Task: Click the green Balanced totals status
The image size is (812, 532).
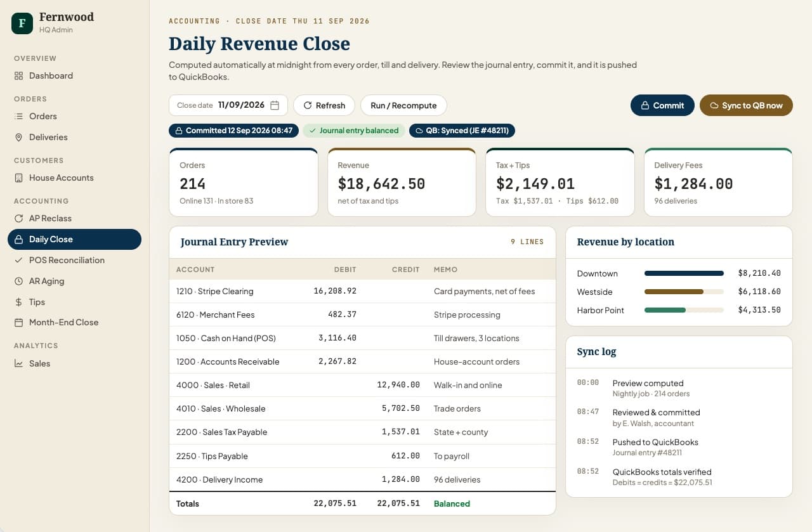Action: point(452,503)
